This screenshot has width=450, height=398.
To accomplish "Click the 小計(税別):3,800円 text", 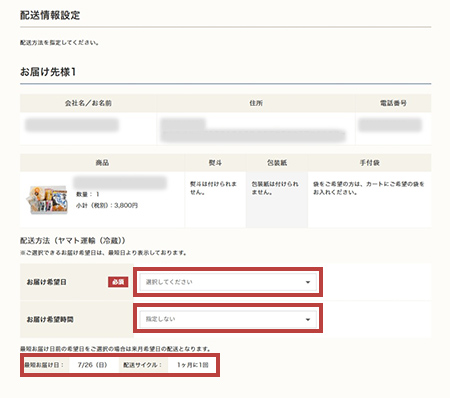I will point(107,205).
